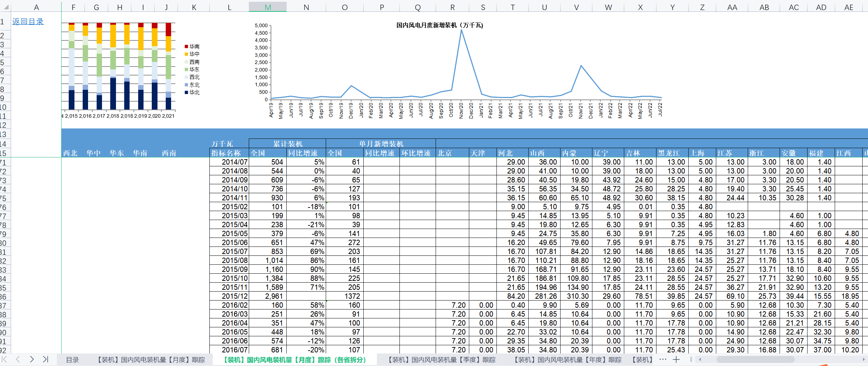868x366 pixels.
Task: Switch to the 目录 sheet tab
Action: [72, 360]
